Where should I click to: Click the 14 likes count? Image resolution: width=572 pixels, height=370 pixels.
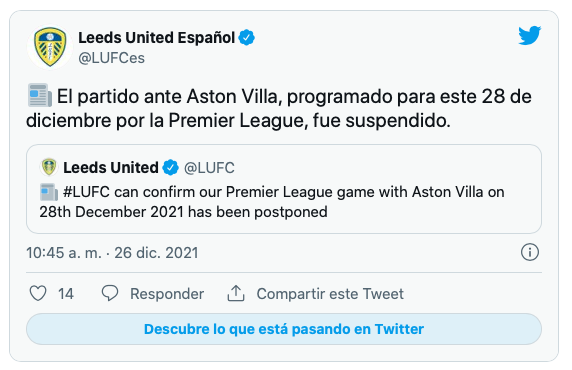pyautogui.click(x=66, y=294)
